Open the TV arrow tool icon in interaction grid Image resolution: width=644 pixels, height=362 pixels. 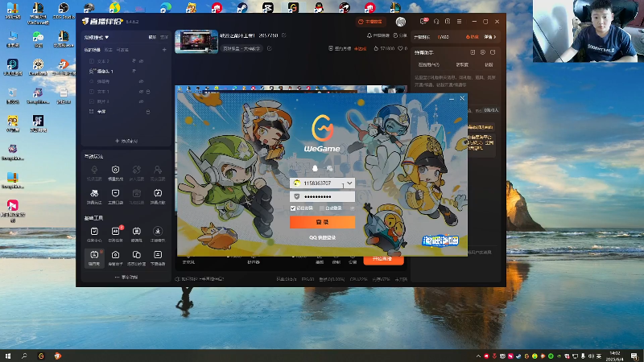(158, 196)
